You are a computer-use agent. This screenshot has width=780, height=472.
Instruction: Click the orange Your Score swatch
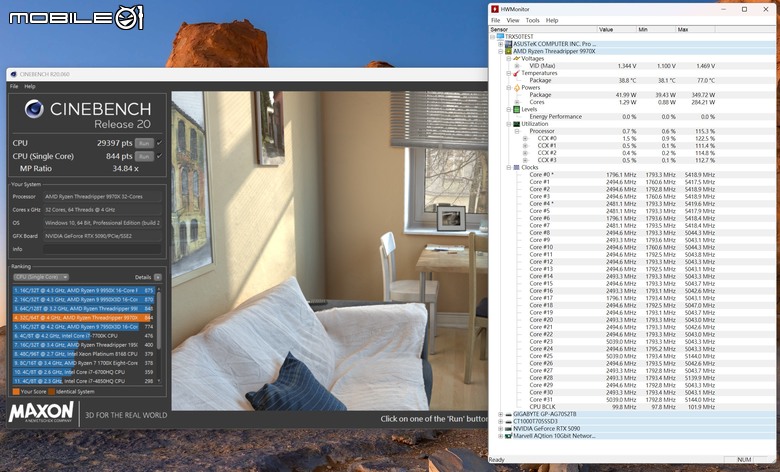[16, 391]
